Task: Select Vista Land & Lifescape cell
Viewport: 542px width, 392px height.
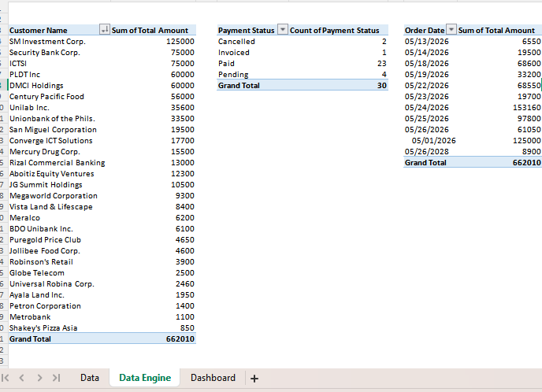Action: pos(59,207)
